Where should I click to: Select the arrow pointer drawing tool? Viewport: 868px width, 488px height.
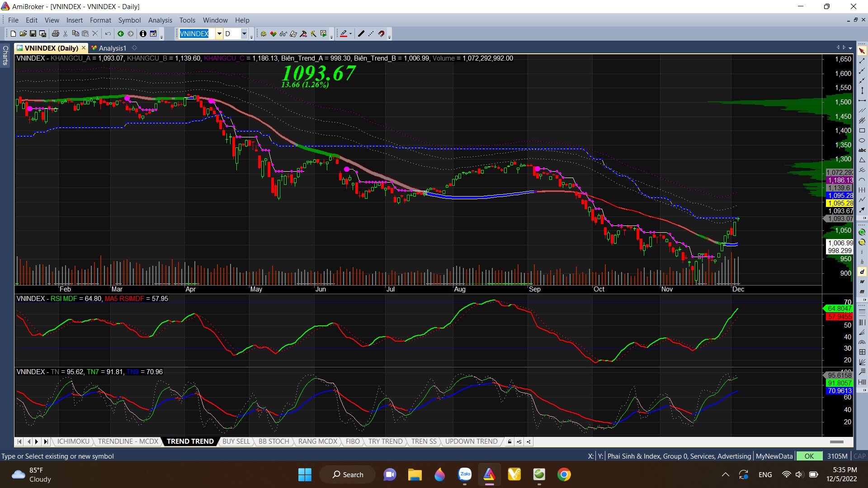(x=862, y=51)
